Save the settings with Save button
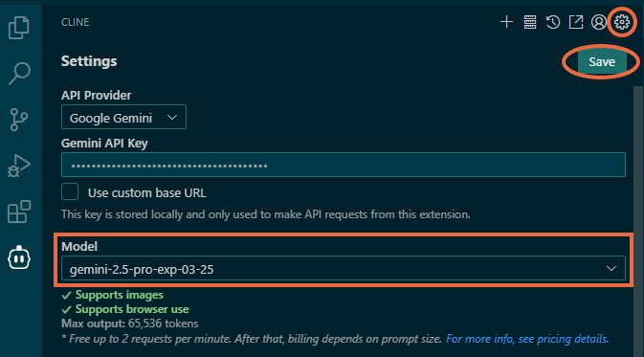 602,61
